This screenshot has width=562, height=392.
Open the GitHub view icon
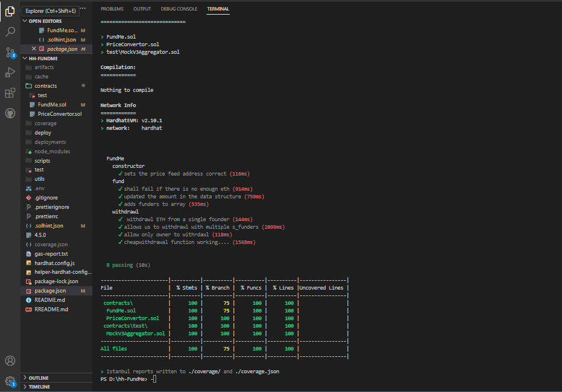(10, 114)
